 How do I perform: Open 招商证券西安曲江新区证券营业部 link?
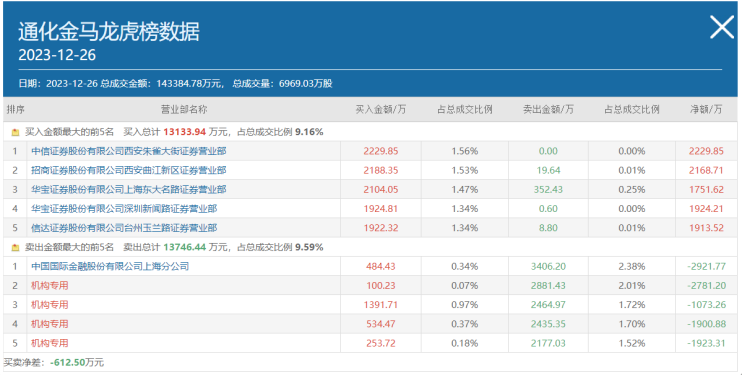pyautogui.click(x=128, y=170)
